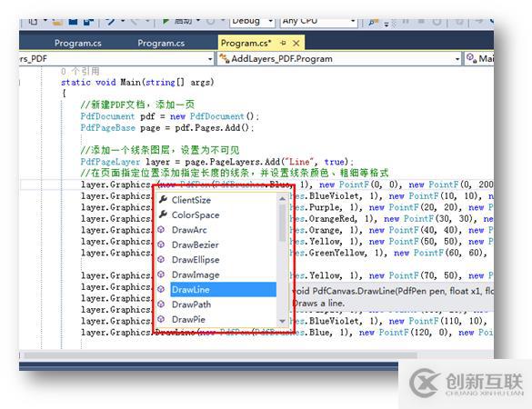The height and width of the screenshot is (409, 532).
Task: Select DrawImage in the IntelliSense list
Action: [x=196, y=274]
